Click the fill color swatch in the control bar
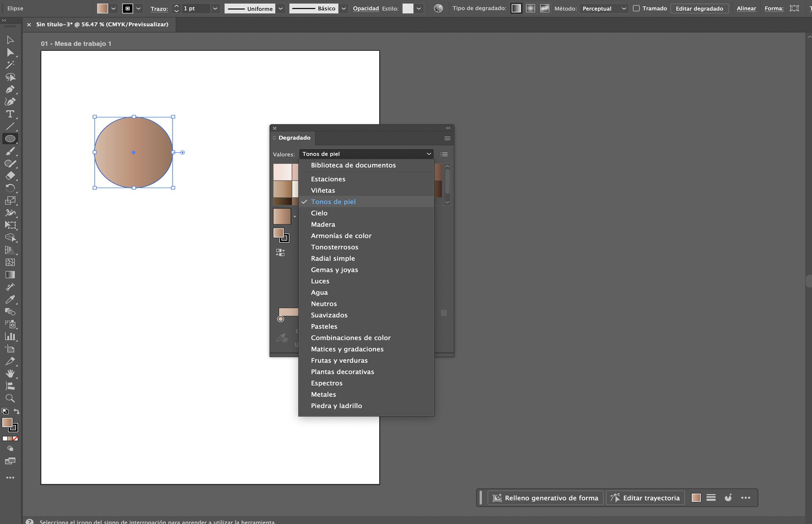Viewport: 812px width, 524px height. pyautogui.click(x=103, y=8)
